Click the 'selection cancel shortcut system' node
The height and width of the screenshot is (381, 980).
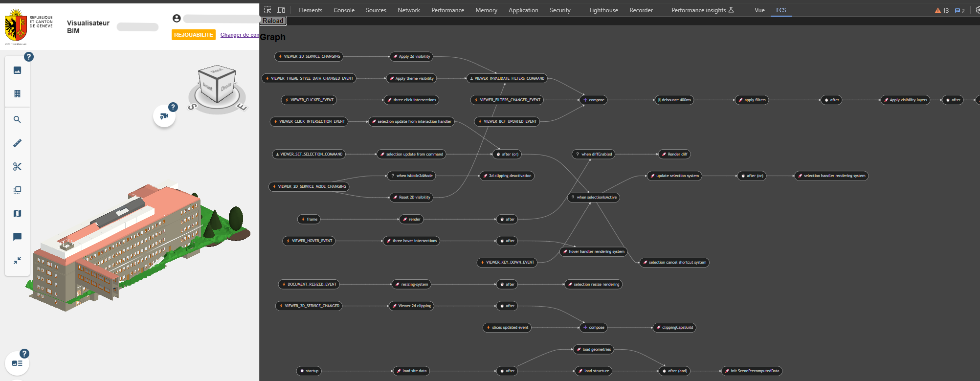674,262
